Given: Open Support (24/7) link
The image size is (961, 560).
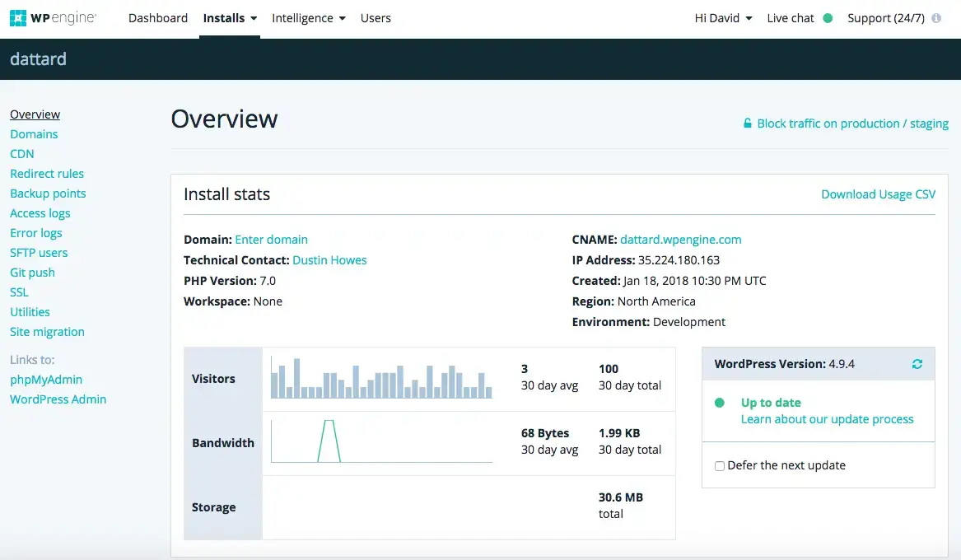Looking at the screenshot, I should [x=885, y=18].
